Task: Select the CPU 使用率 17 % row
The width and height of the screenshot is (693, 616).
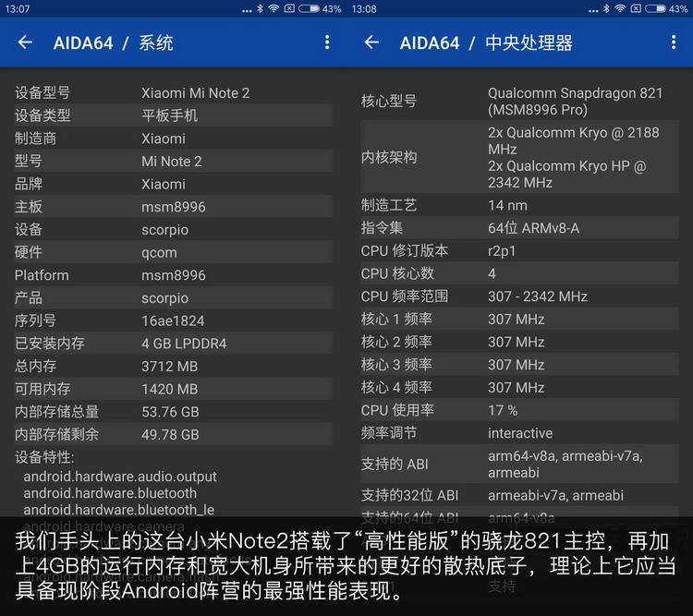Action: 519,410
